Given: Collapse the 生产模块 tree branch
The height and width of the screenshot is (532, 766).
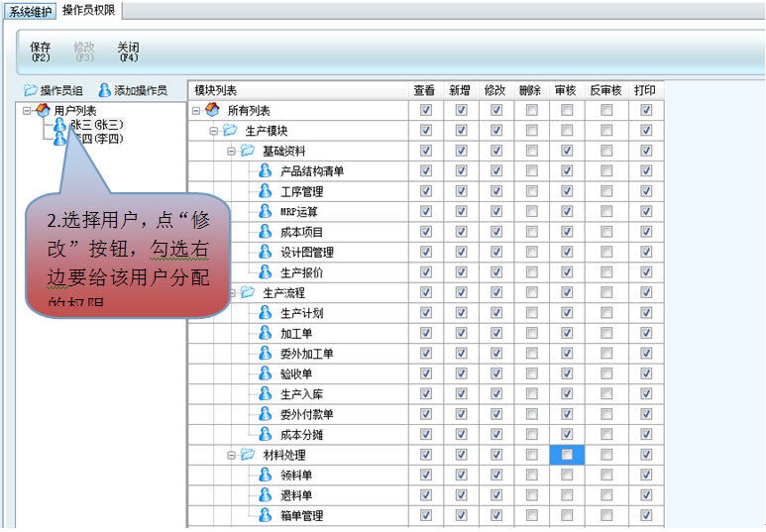Looking at the screenshot, I should tap(213, 131).
